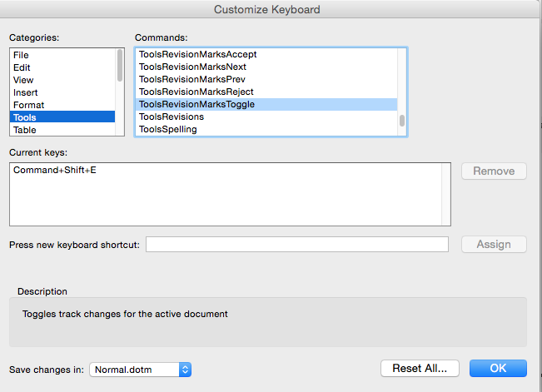542x392 pixels.
Task: Click the Categories list scrollbar thumb
Action: (120, 65)
